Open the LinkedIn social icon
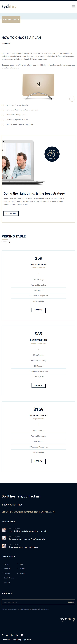The height and width of the screenshot is (644, 77). (12, 635)
